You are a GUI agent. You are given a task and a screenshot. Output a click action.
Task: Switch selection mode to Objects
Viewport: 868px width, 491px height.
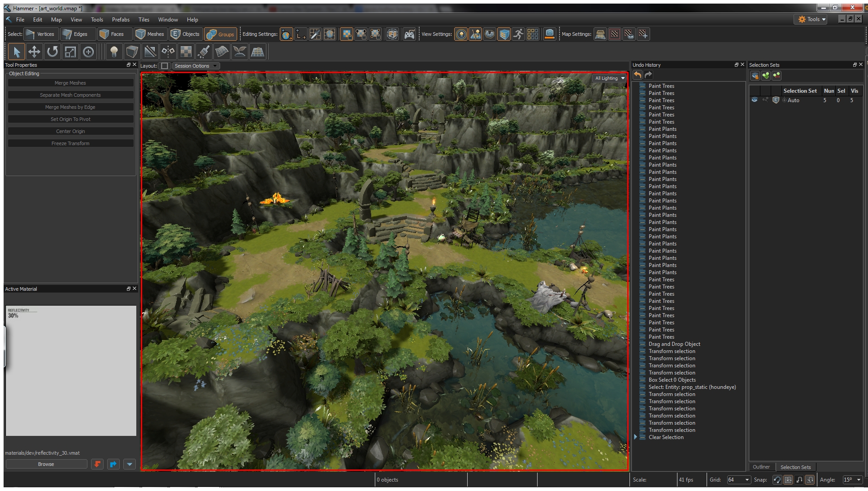point(186,34)
